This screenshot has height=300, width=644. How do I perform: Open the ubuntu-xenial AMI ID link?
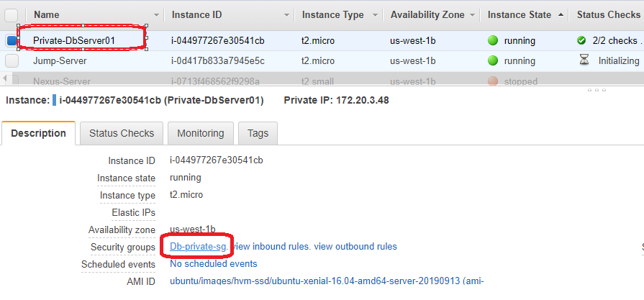327,281
